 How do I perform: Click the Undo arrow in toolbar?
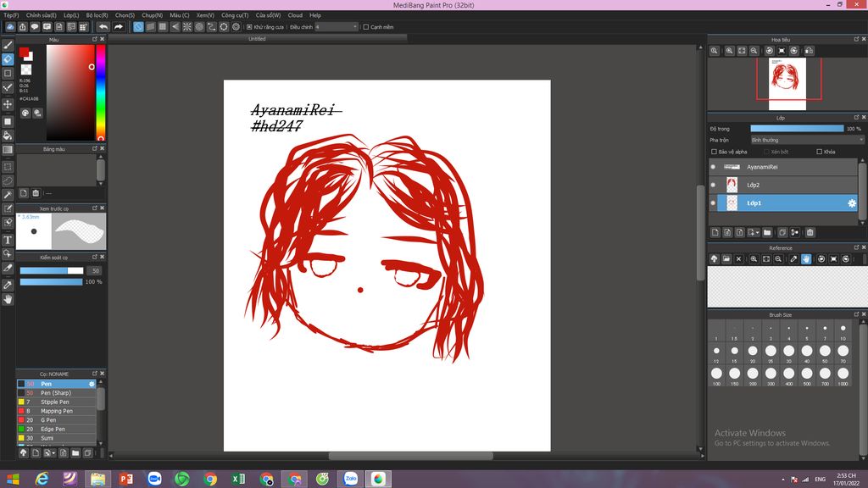pos(103,26)
